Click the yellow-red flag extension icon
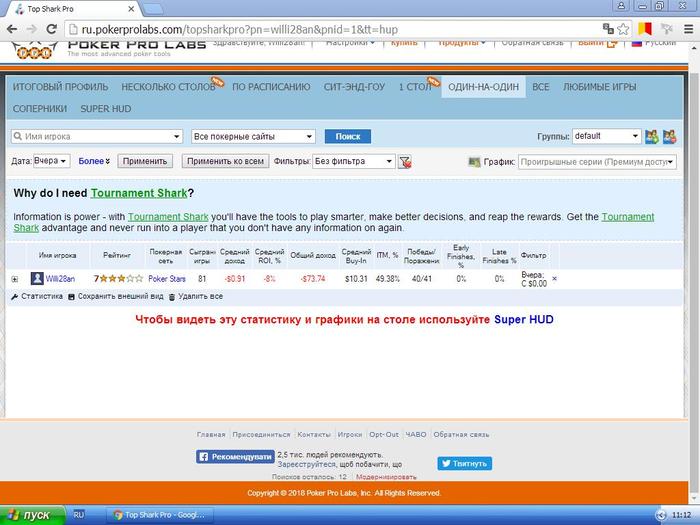700x525 pixels. coord(645,29)
